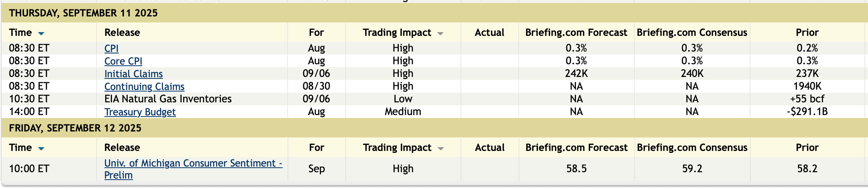Screen dimensions: 868x189
Task: Select the Friday Time column header
Action: click(x=21, y=148)
